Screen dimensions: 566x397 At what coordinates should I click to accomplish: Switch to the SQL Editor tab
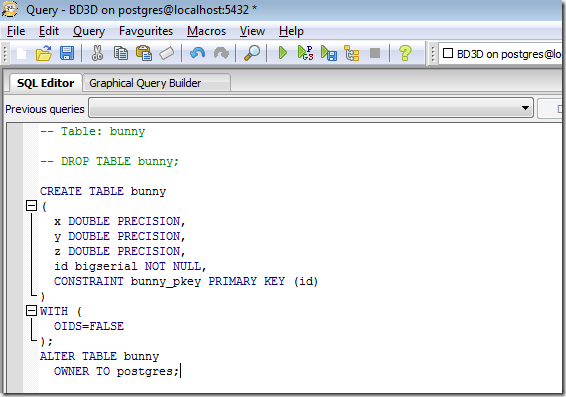(45, 83)
